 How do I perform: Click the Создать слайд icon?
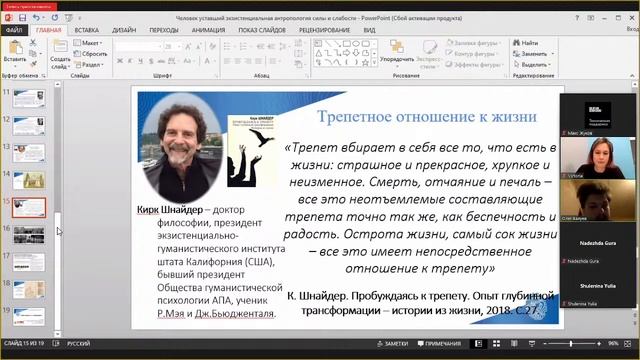[60, 47]
